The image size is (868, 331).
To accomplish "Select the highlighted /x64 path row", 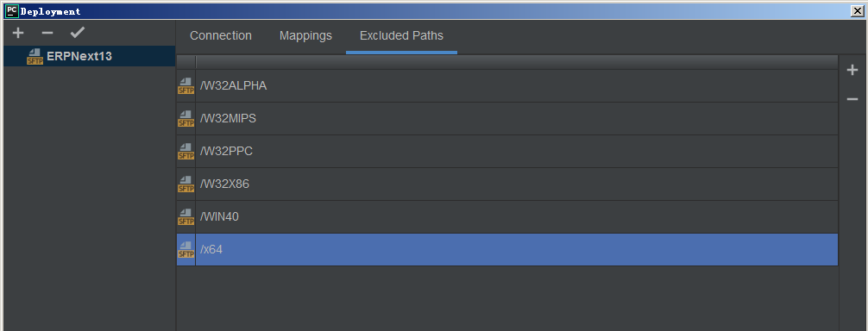I will click(507, 249).
